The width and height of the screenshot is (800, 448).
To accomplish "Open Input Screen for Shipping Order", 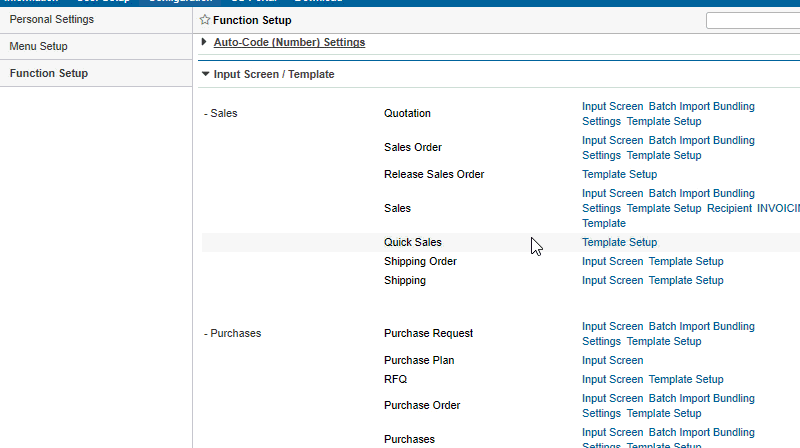I will (x=612, y=261).
